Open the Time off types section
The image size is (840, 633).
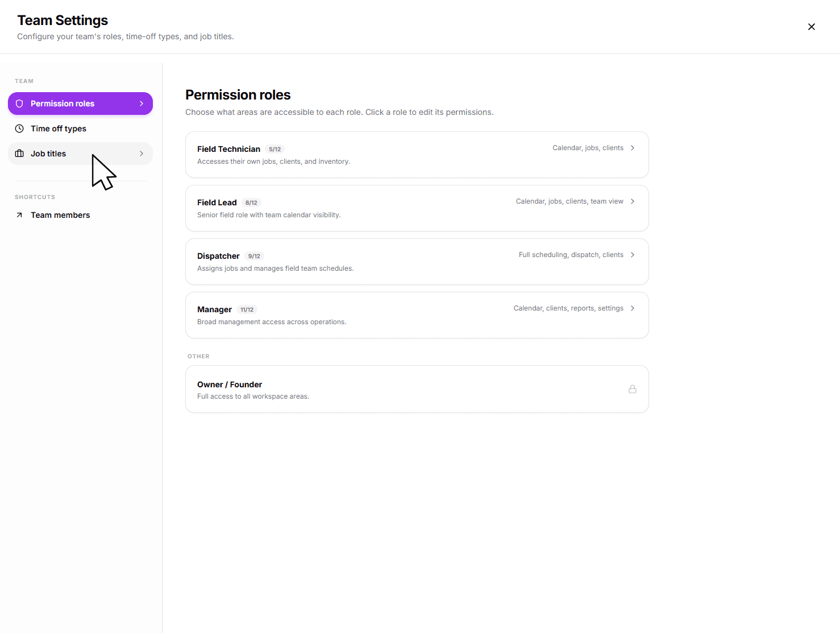pos(59,128)
